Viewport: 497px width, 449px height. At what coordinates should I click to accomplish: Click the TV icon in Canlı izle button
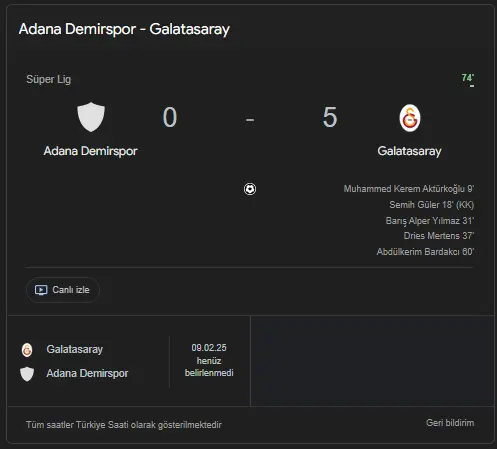(x=41, y=290)
